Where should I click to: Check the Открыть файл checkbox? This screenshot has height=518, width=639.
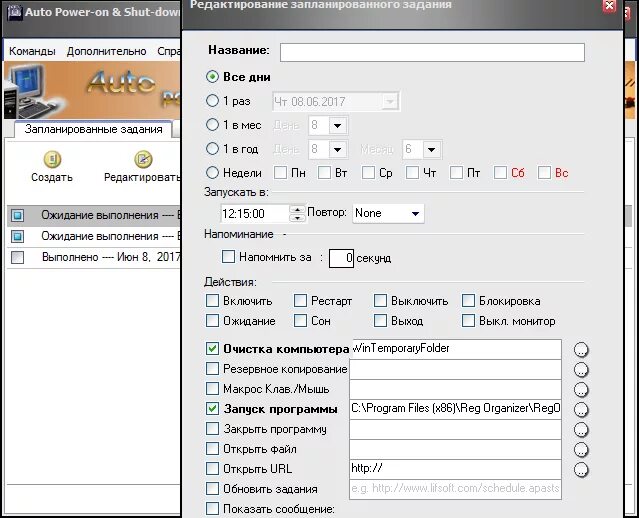pos(212,448)
